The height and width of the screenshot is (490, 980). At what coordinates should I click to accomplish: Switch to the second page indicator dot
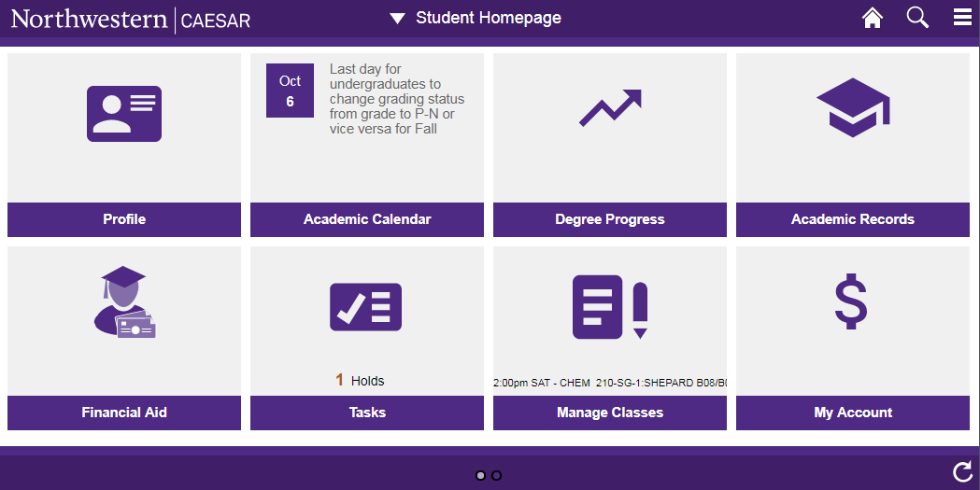pos(496,476)
